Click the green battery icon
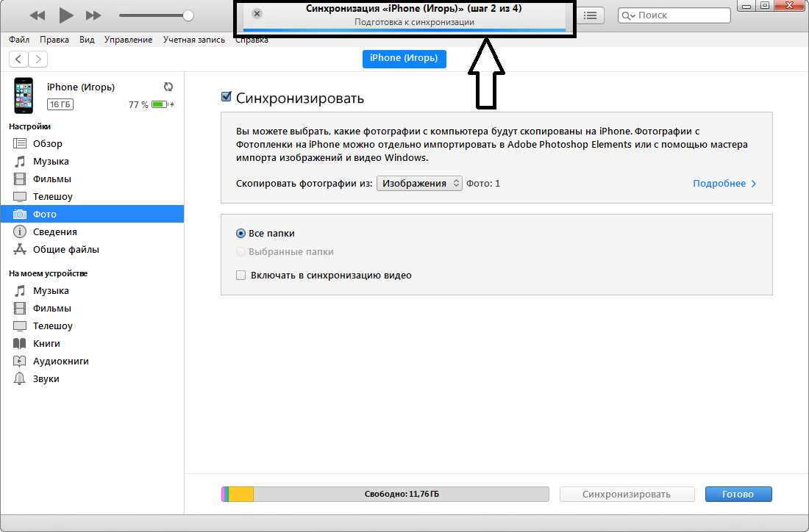This screenshot has width=809, height=532. (x=160, y=104)
